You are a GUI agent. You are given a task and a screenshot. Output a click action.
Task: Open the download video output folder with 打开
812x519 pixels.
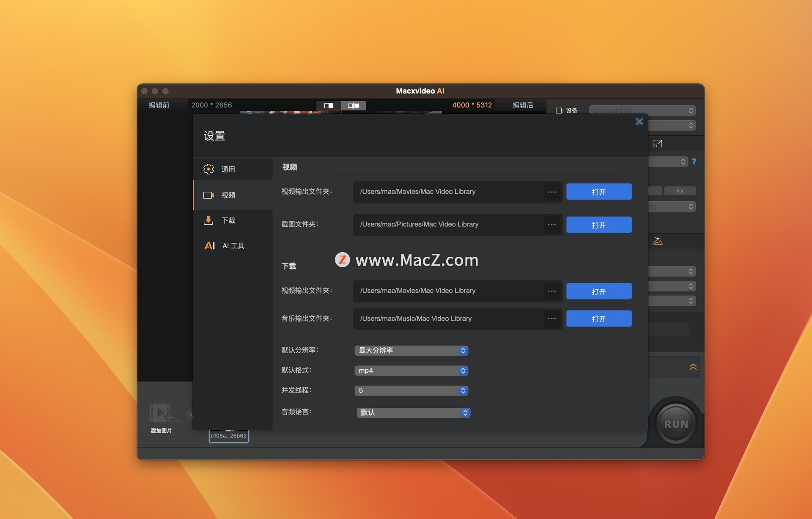pyautogui.click(x=599, y=291)
